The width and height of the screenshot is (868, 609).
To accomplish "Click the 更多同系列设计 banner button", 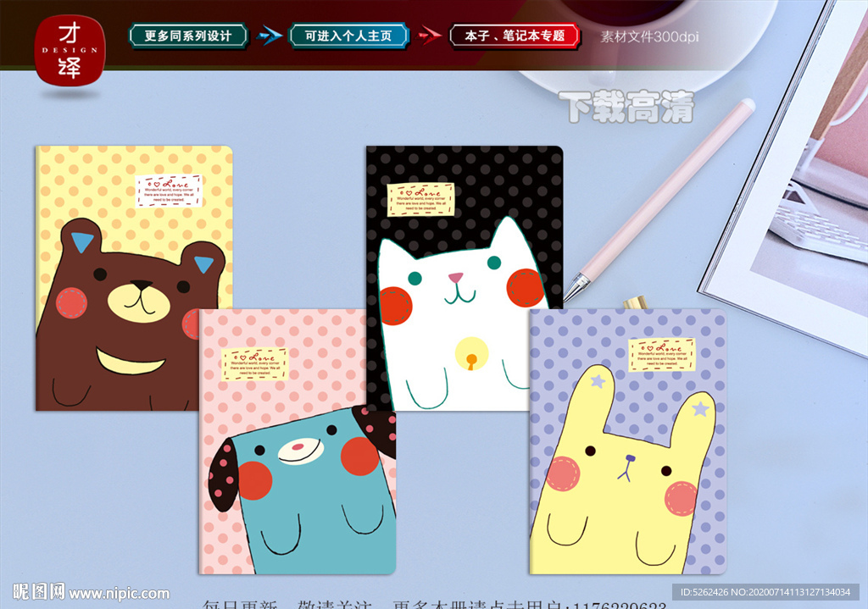I will coord(188,36).
